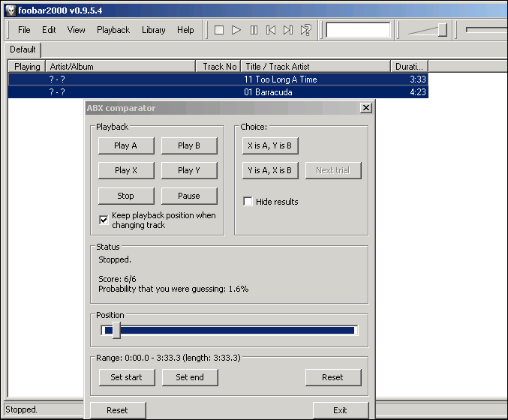
Task: Click the Track No column header
Action: (x=218, y=67)
